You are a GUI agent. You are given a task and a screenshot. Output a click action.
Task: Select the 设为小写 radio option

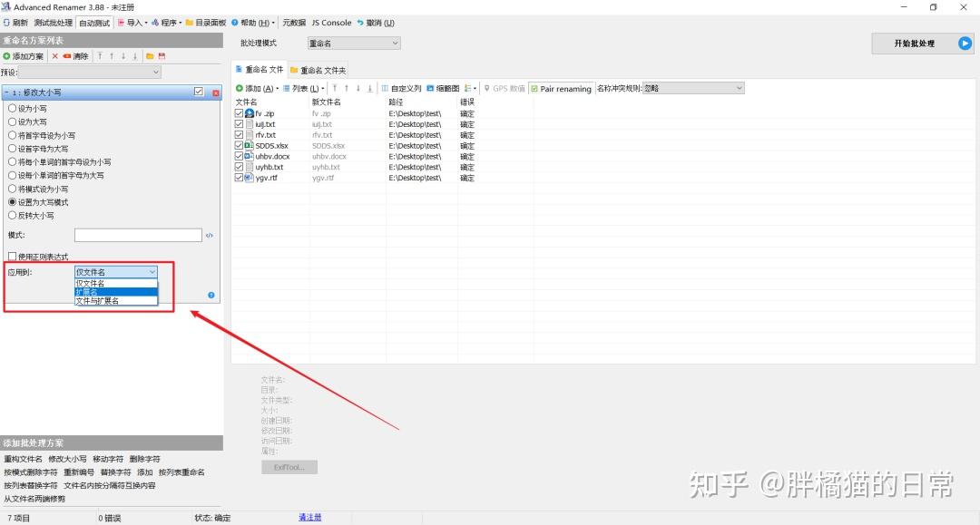[12, 108]
